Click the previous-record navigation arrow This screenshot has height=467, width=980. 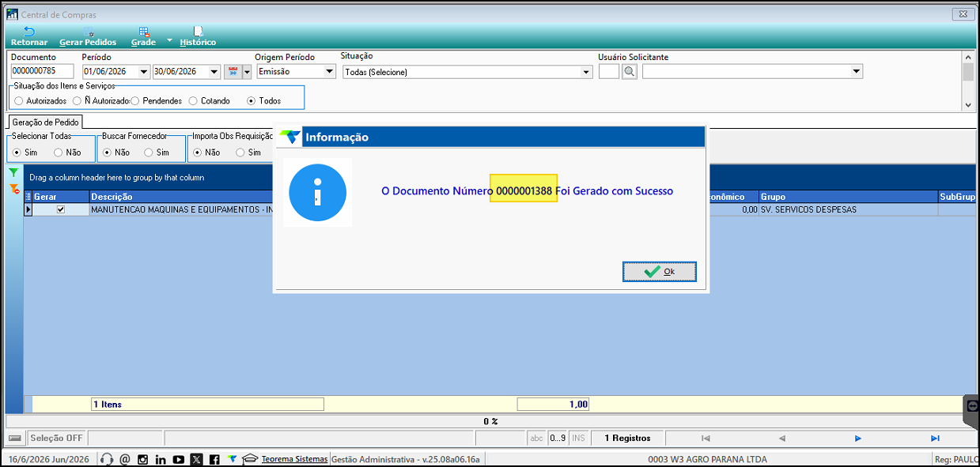pos(781,438)
